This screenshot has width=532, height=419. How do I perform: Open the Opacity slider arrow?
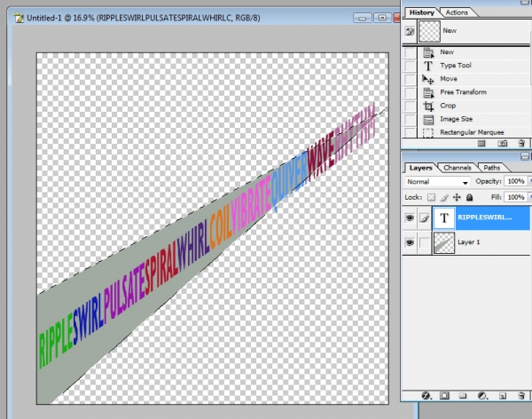tap(530, 181)
